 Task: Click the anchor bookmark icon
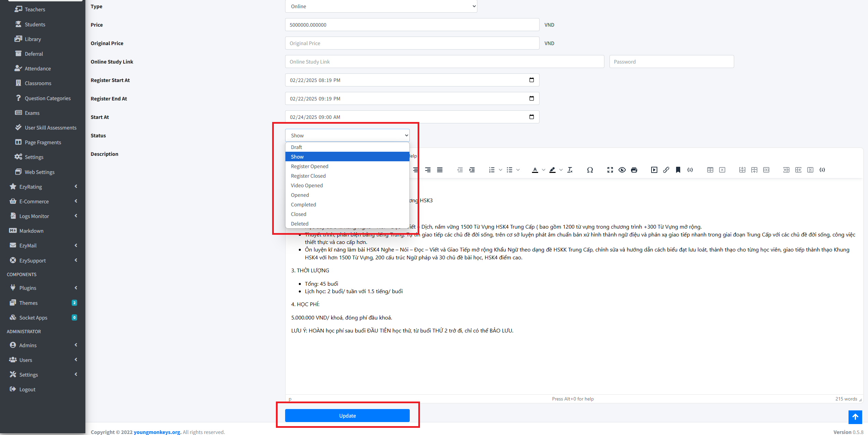(x=678, y=170)
